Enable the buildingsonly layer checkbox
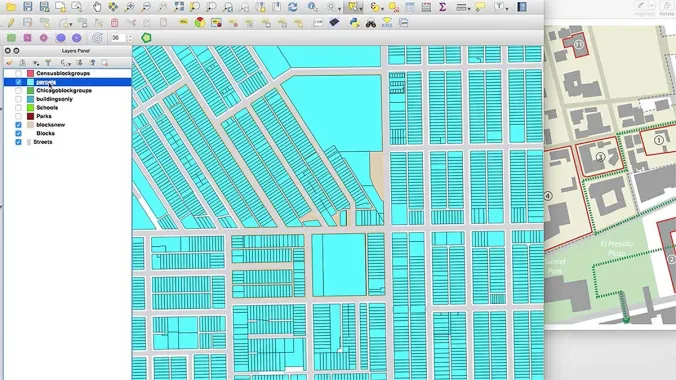Viewport: 676px width, 380px height. pos(18,99)
